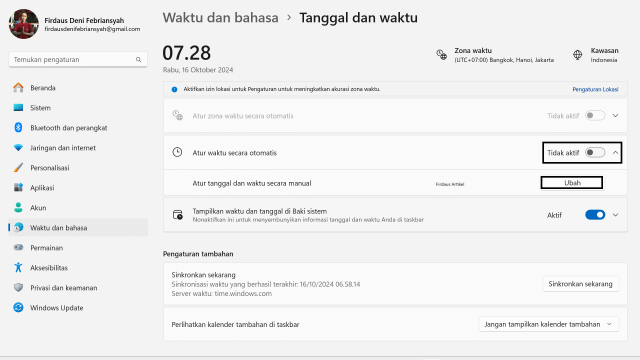
Task: Click the Kawasan globe icon
Action: coord(578,55)
